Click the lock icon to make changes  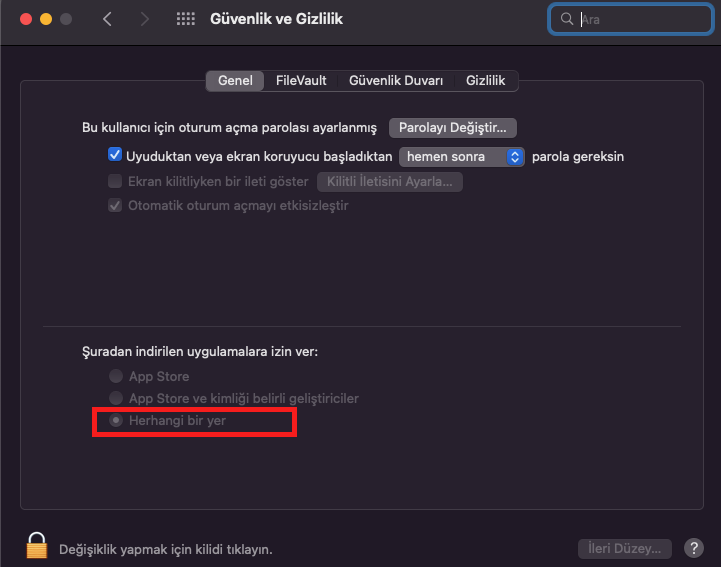[x=37, y=545]
